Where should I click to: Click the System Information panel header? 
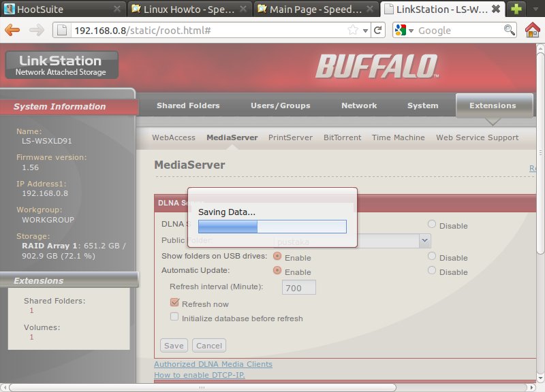[x=69, y=107]
